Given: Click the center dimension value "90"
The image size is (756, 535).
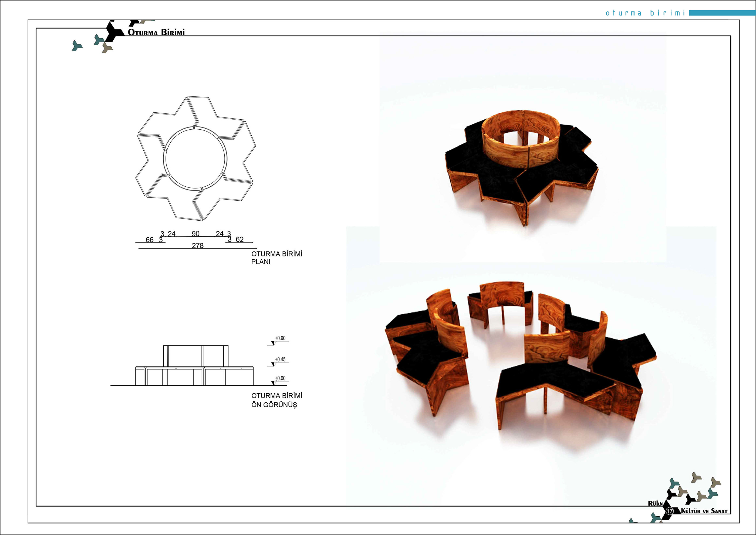Looking at the screenshot, I should pyautogui.click(x=195, y=234).
